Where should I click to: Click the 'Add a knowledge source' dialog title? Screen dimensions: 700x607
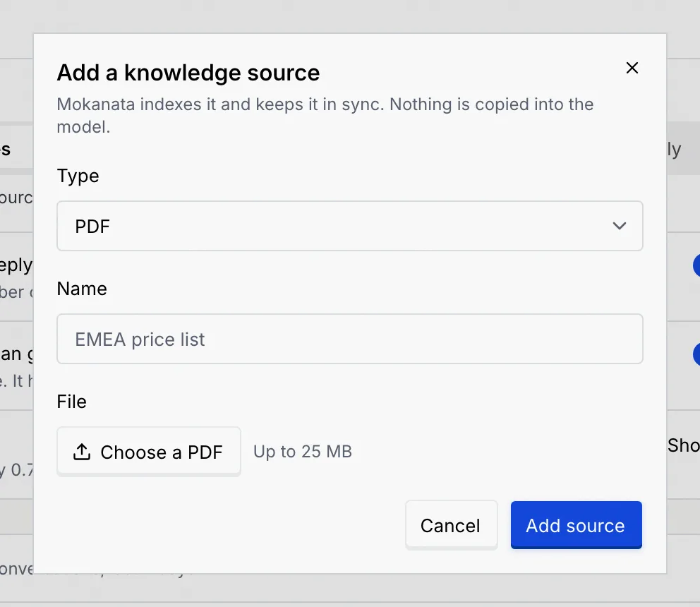(188, 73)
